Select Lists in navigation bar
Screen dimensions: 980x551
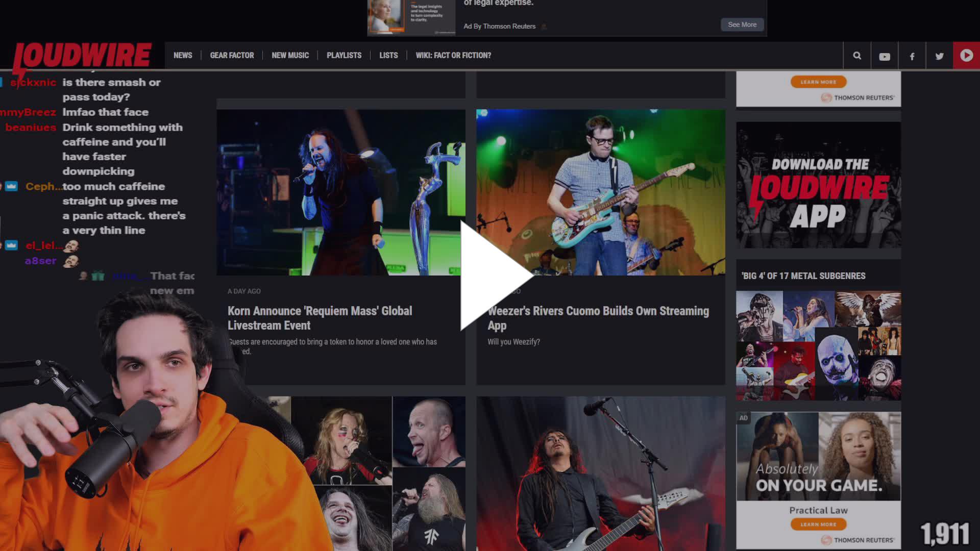388,55
